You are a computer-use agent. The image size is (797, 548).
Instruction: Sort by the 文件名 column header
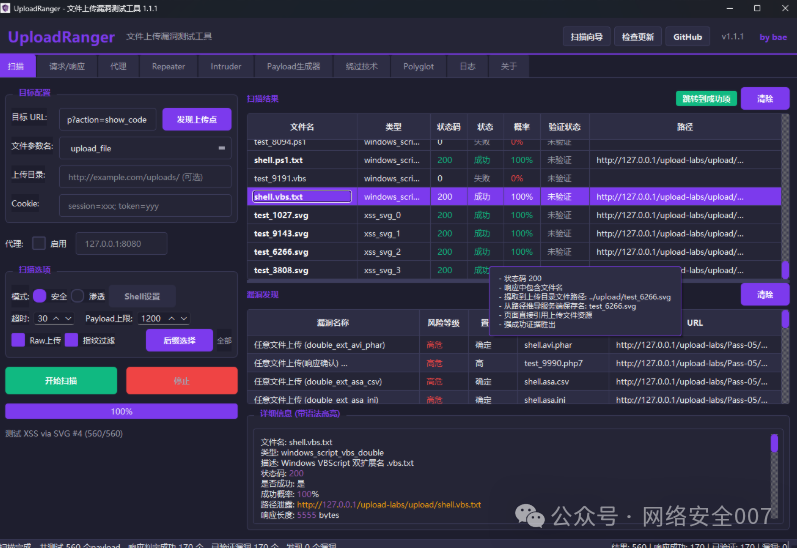(x=302, y=127)
